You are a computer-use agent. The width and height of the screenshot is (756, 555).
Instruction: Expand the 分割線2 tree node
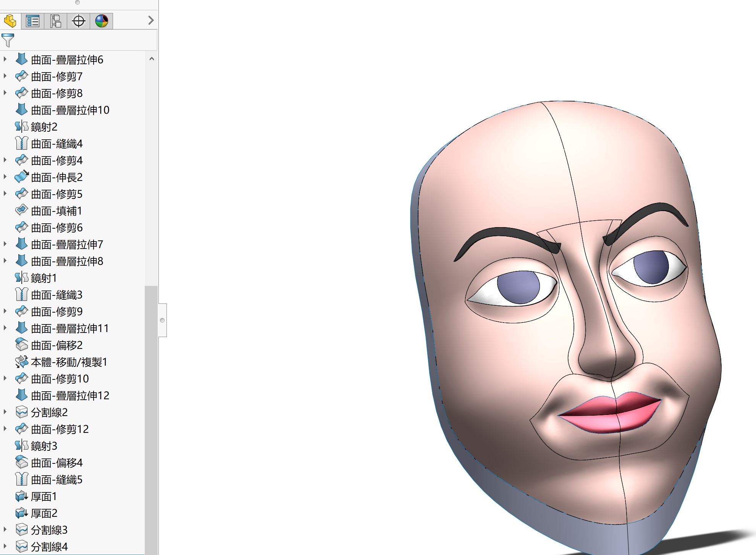[x=5, y=412]
